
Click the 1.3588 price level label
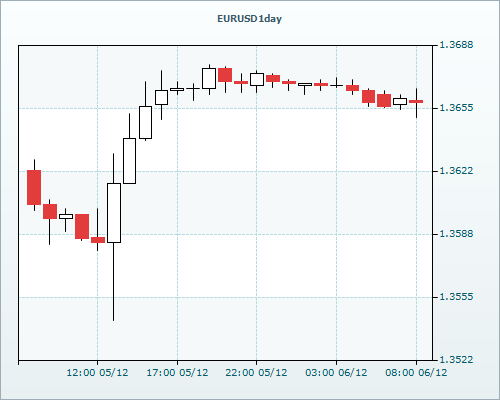(456, 234)
